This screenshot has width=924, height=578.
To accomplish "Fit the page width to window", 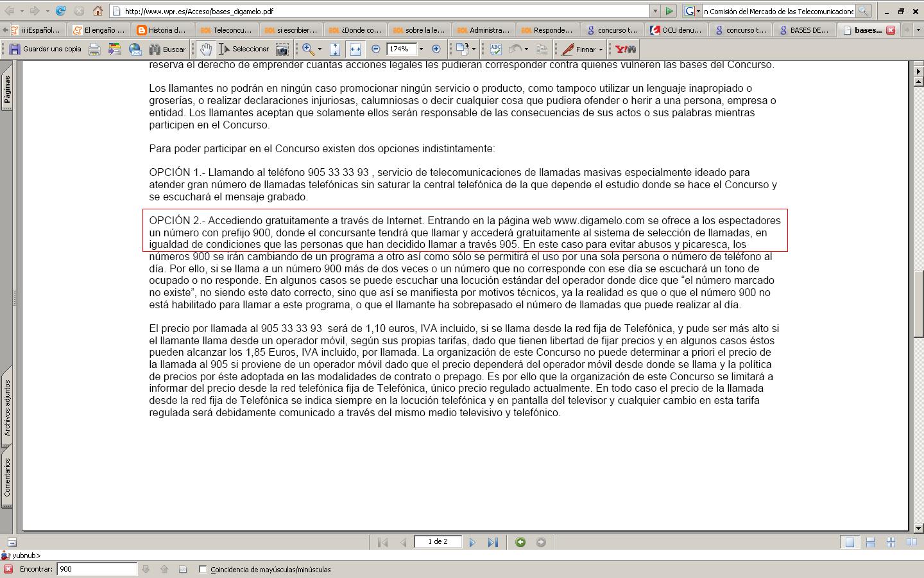I will [355, 49].
